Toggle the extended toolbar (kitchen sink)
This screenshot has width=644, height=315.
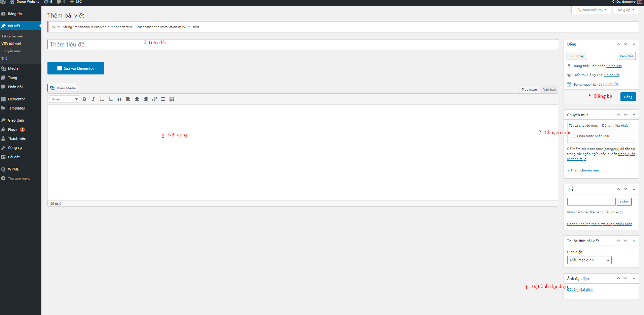coord(172,99)
